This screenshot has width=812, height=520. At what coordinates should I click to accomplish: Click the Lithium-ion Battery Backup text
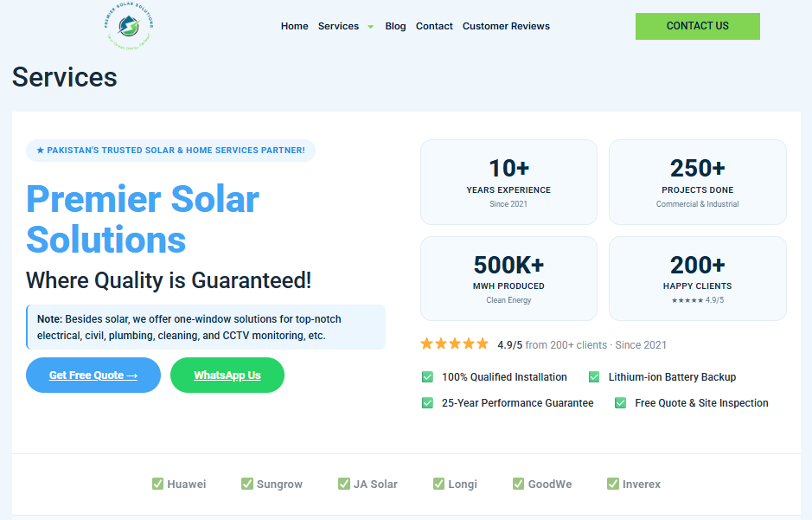(672, 377)
